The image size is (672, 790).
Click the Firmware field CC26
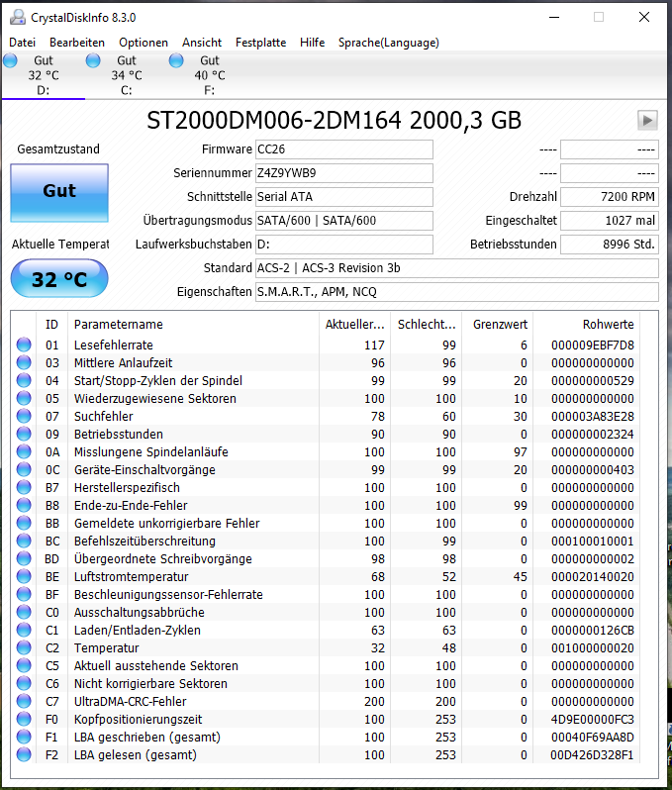pyautogui.click(x=344, y=149)
